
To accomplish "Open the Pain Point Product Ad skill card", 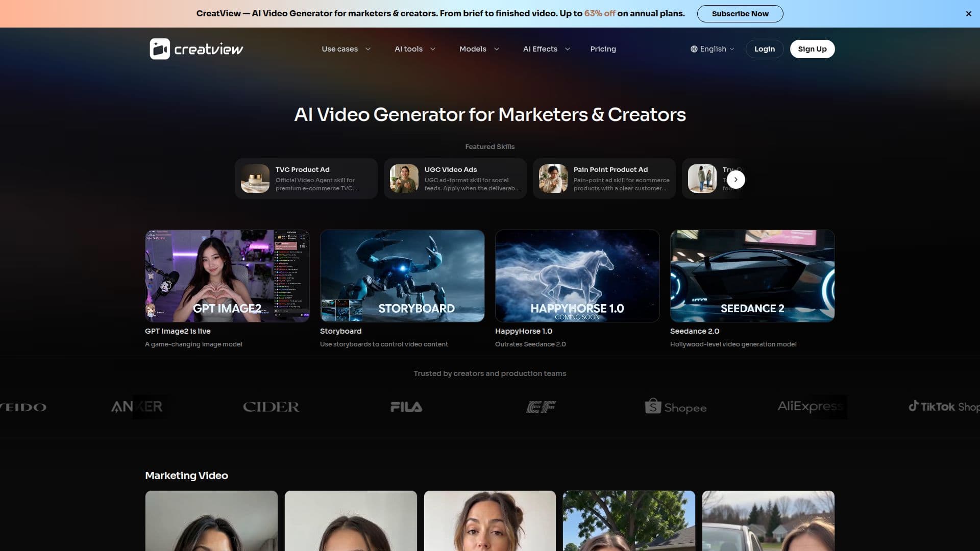I will point(604,179).
